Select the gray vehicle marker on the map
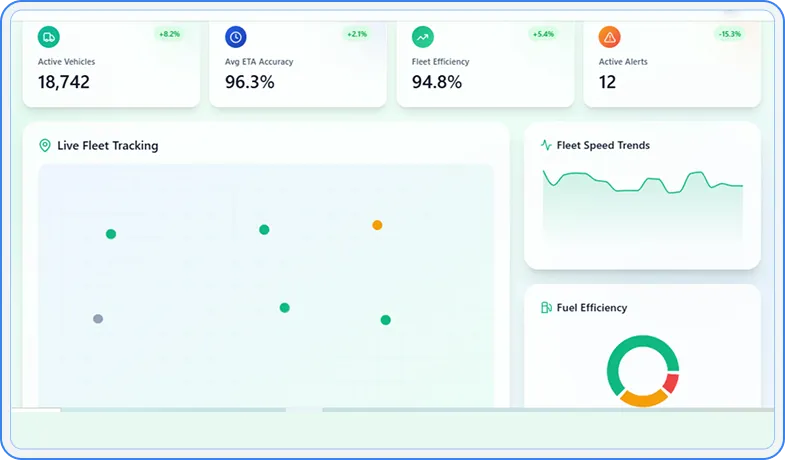 click(x=98, y=319)
